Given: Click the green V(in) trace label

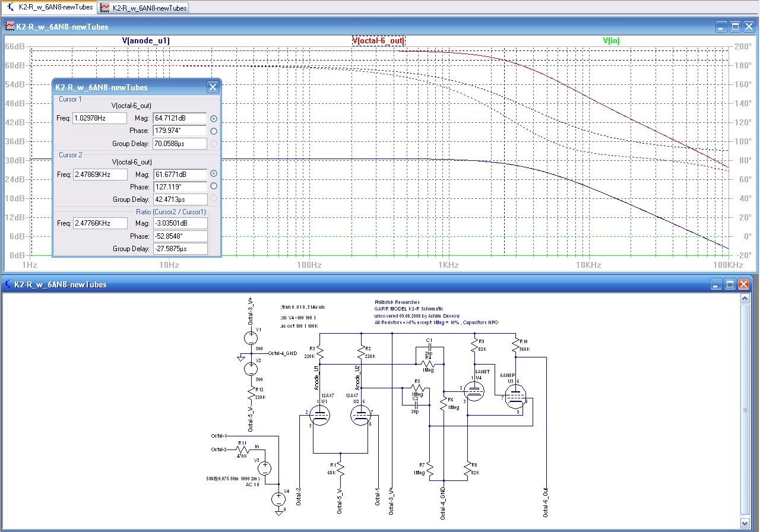Looking at the screenshot, I should [611, 41].
